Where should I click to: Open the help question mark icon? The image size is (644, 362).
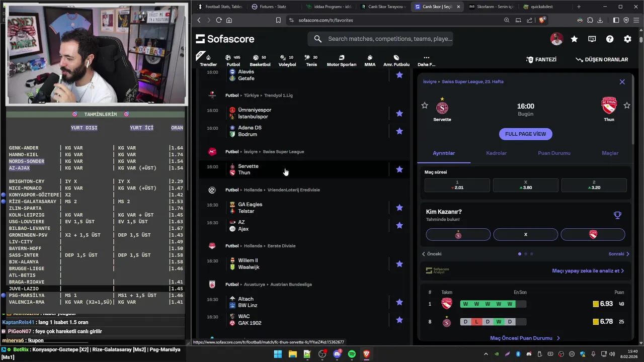point(610,39)
